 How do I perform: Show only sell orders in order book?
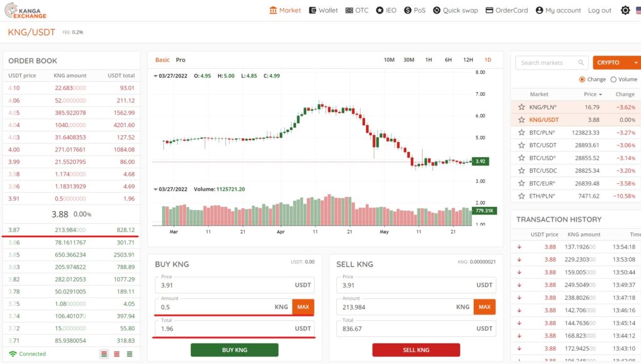click(117, 354)
